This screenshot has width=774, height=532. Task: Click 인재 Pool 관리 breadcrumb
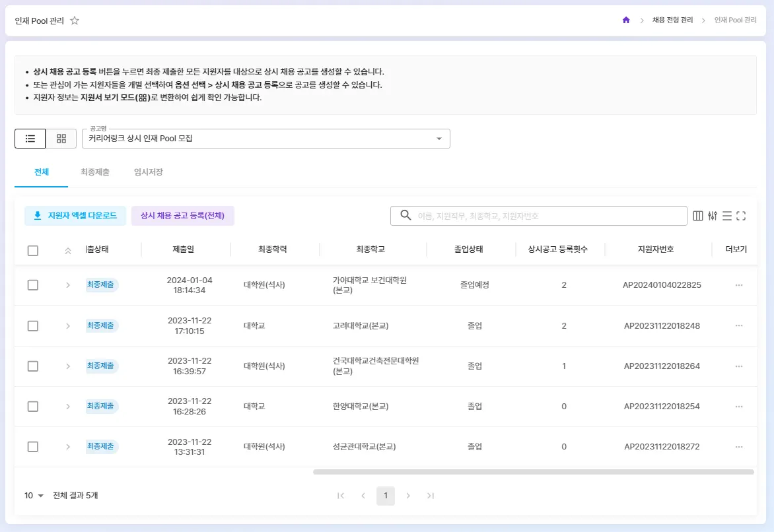735,20
